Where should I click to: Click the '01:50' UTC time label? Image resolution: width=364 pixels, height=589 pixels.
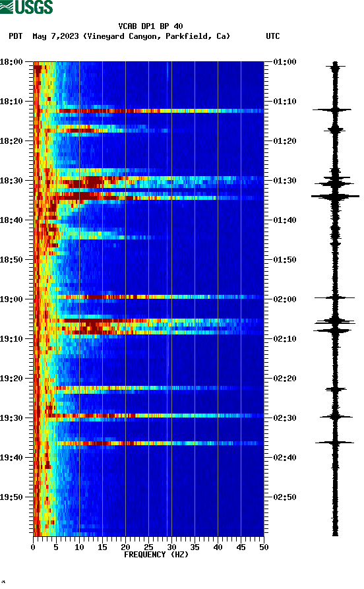pyautogui.click(x=285, y=260)
